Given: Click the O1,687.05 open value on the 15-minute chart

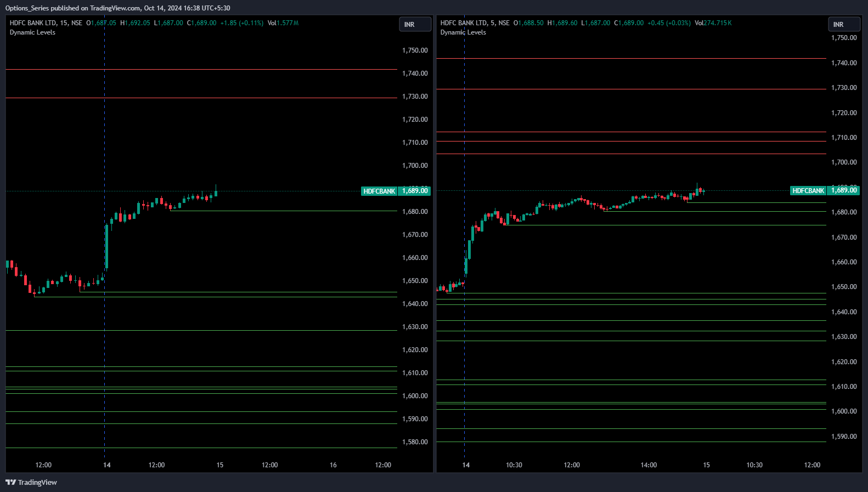Looking at the screenshot, I should pyautogui.click(x=101, y=23).
